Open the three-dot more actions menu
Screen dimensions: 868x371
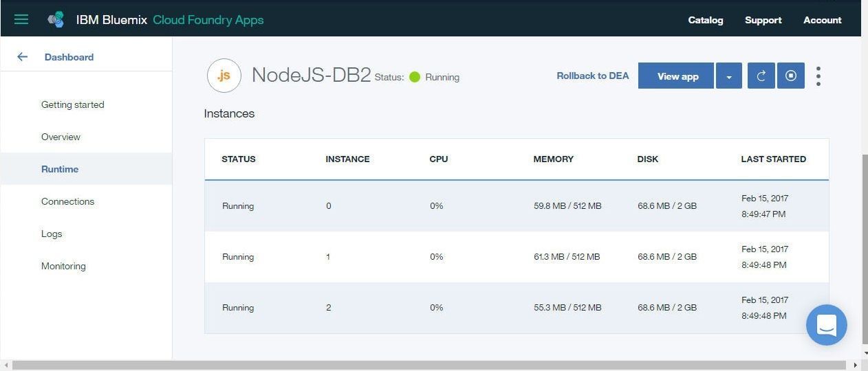click(x=818, y=76)
